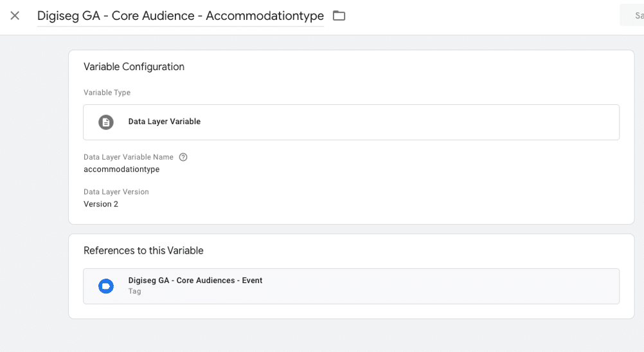Click the Version 2 data layer value

101,204
